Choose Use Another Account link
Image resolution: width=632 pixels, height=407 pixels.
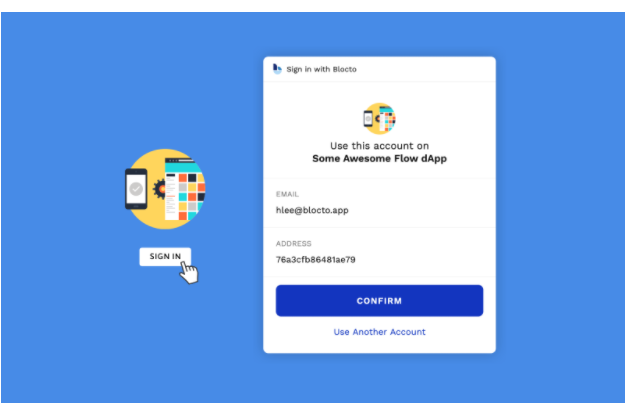379,332
